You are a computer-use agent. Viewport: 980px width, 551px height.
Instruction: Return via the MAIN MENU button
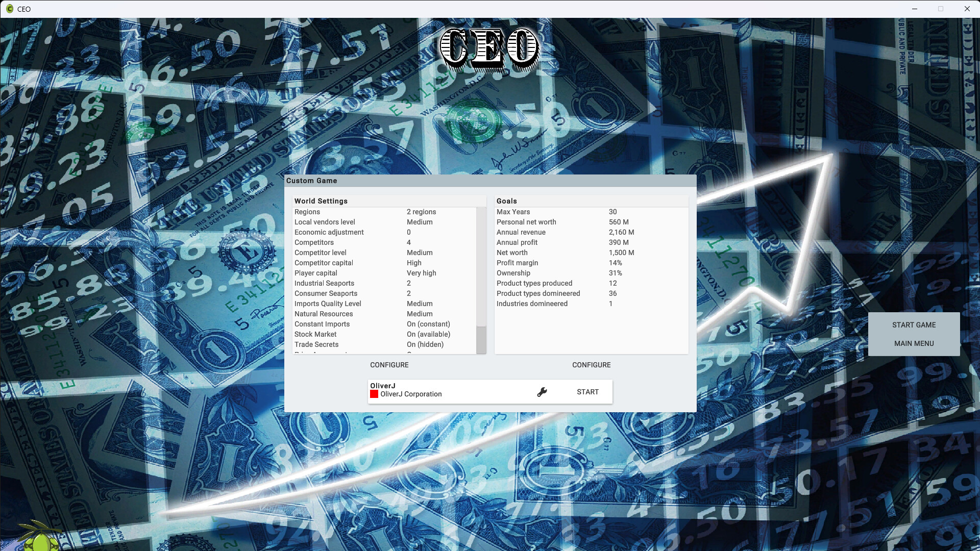click(913, 343)
